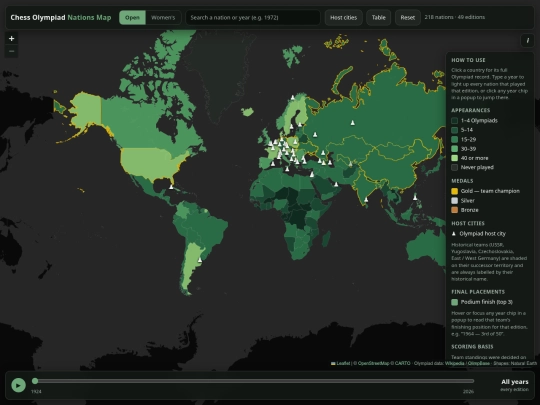Screen dimensions: 540x405
Task: Click the Silver medal legend swatch
Action: coord(455,200)
